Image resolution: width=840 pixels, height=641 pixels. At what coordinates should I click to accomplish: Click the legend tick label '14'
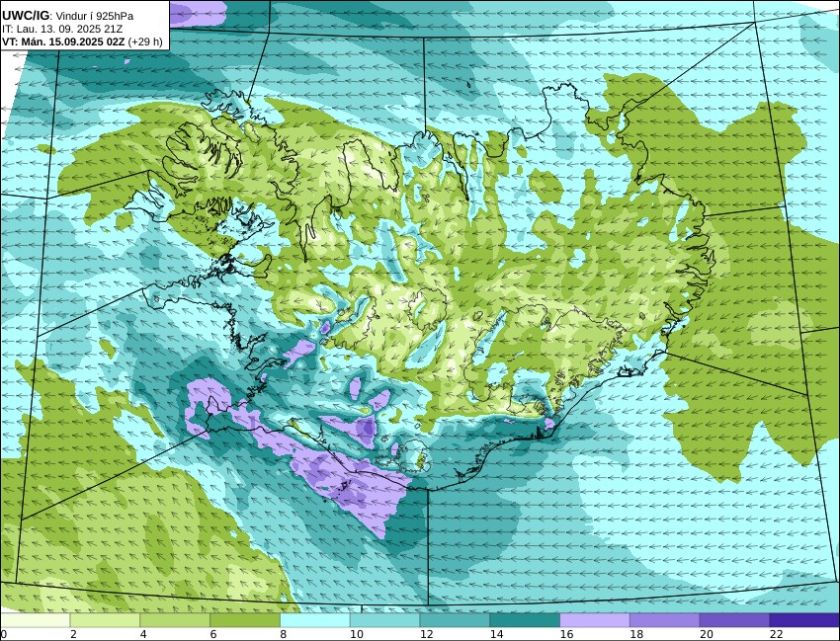click(x=496, y=634)
